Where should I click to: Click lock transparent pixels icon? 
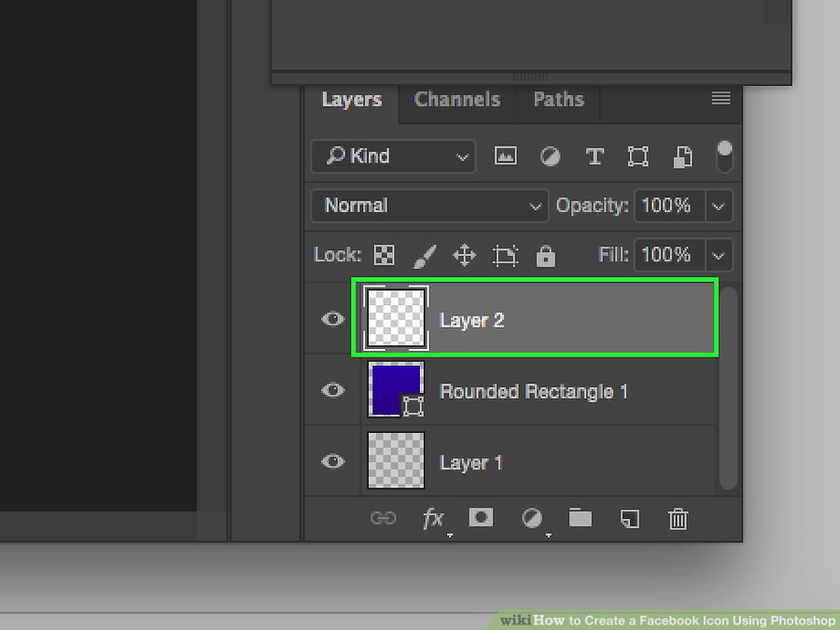click(x=384, y=255)
